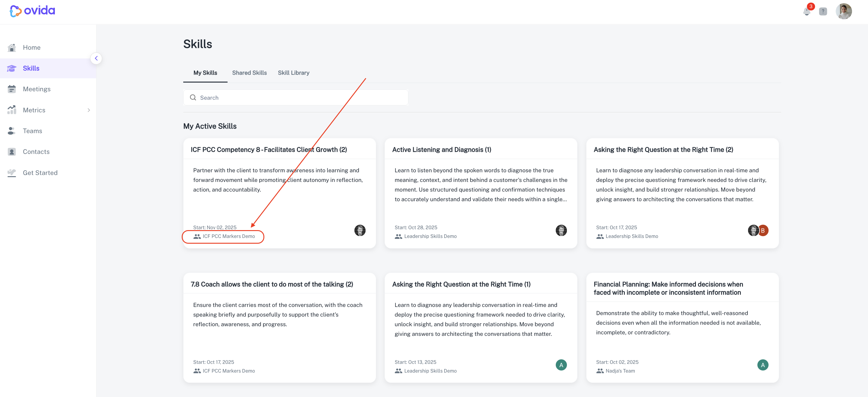The width and height of the screenshot is (868, 397).
Task: Click the 'My Active Skills' heading
Action: tap(210, 126)
